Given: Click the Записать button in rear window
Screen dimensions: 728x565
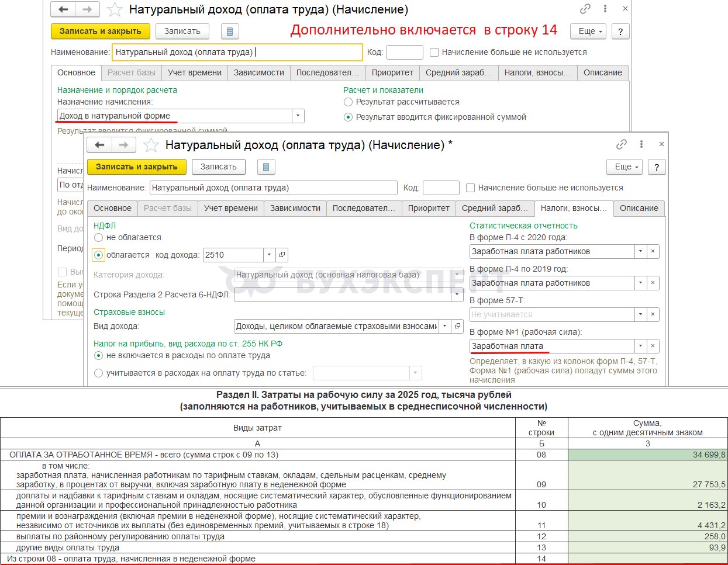Looking at the screenshot, I should coord(182,32).
